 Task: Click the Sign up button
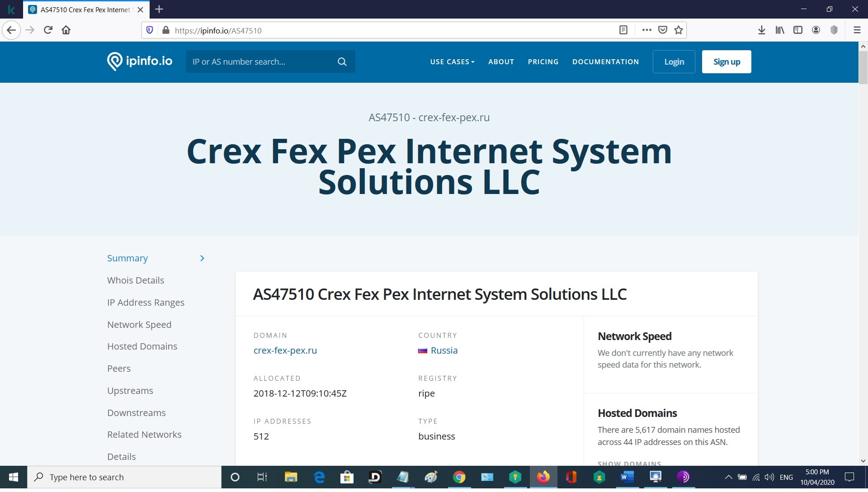(726, 62)
